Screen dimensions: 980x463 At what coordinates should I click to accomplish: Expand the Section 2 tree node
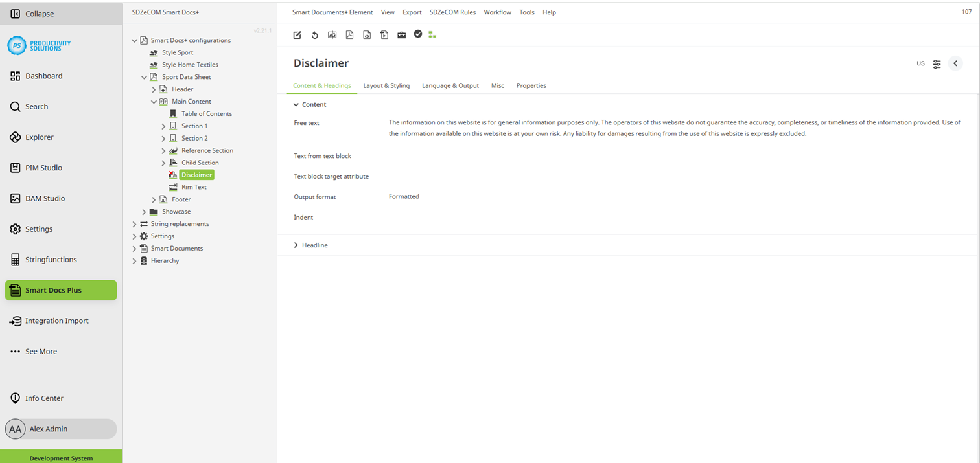click(x=164, y=139)
